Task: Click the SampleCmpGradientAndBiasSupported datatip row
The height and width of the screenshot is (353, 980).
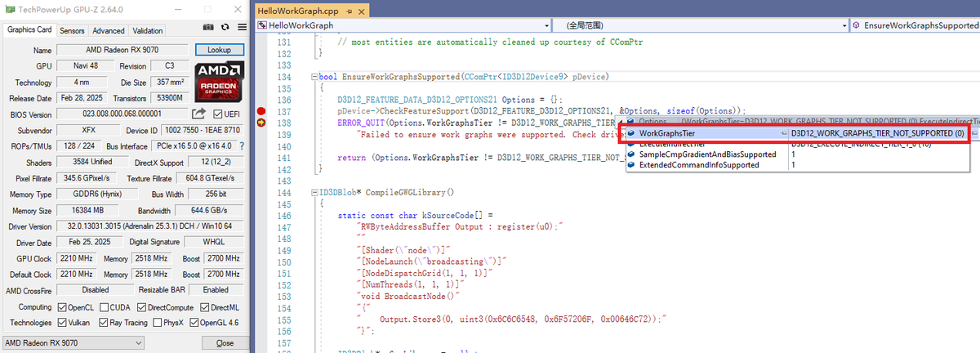Action: (x=797, y=154)
